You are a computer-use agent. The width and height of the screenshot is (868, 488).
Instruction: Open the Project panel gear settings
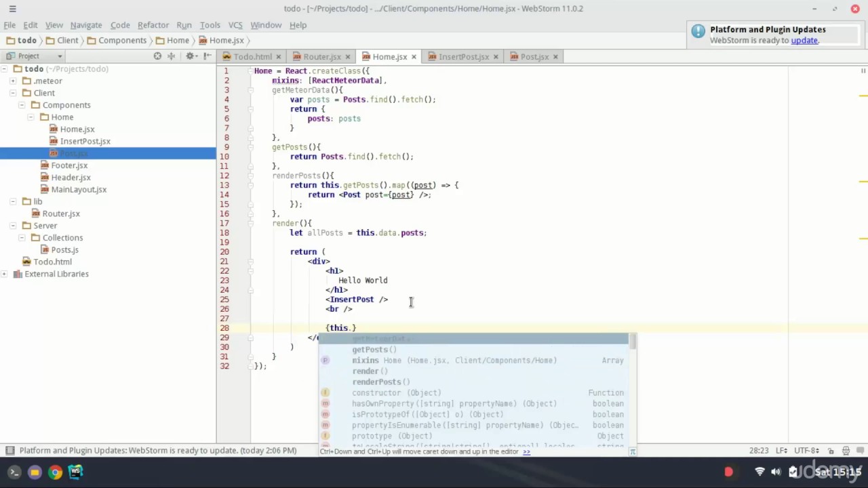coord(191,56)
